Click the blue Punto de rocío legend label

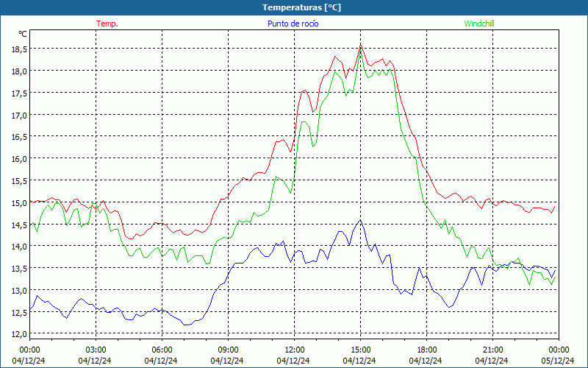(293, 24)
